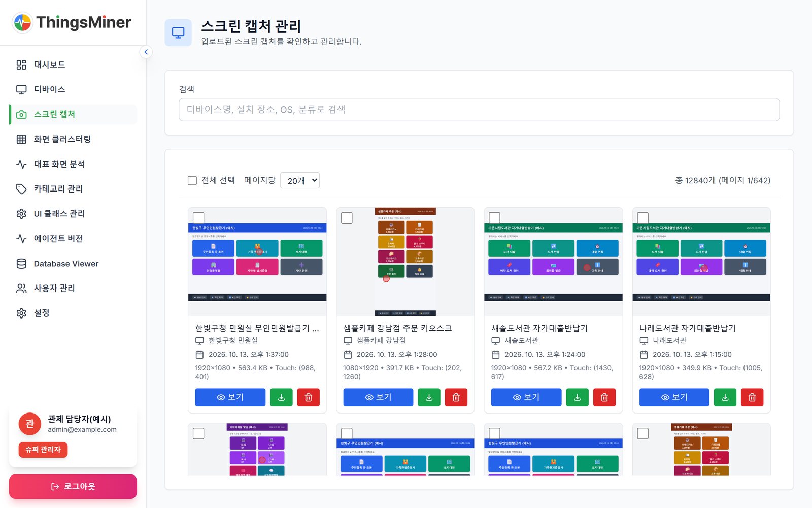Check the 전체 선택 checkbox
812x508 pixels.
click(192, 180)
